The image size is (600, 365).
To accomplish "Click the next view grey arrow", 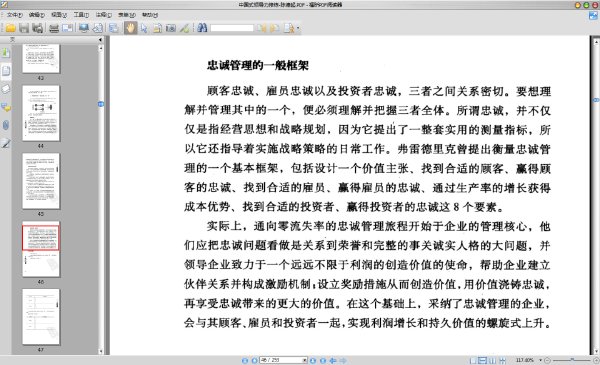I will pyautogui.click(x=343, y=360).
